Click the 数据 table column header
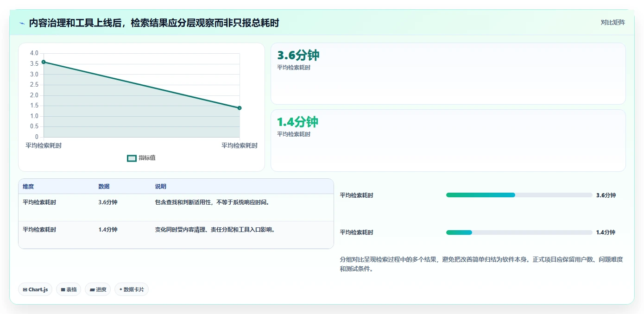The width and height of the screenshot is (644, 314). (104, 187)
